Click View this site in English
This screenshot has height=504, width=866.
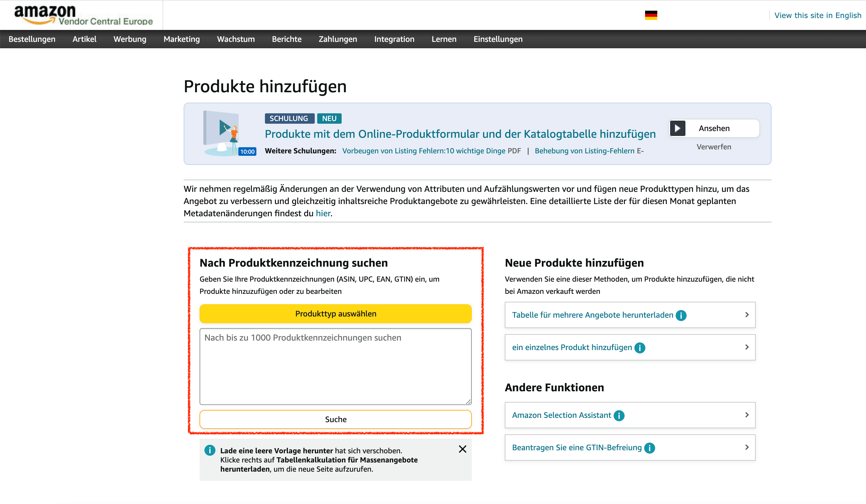coord(818,16)
